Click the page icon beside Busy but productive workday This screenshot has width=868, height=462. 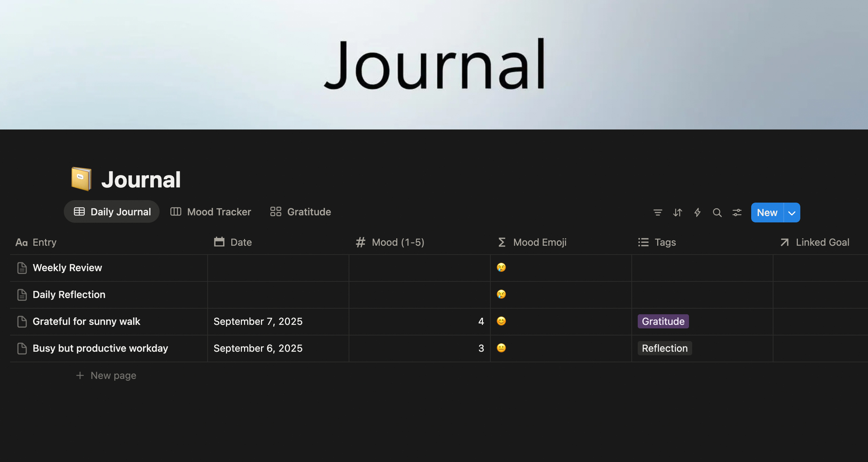tap(22, 348)
